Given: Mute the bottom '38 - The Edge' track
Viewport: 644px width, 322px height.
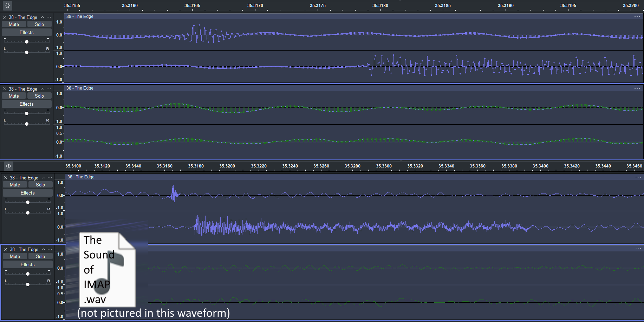Looking at the screenshot, I should (x=15, y=256).
